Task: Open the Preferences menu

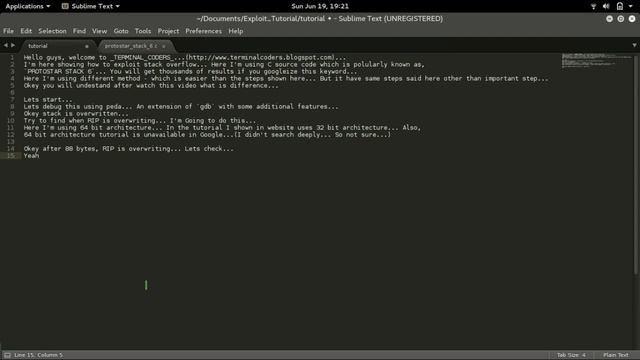Action: (203, 31)
